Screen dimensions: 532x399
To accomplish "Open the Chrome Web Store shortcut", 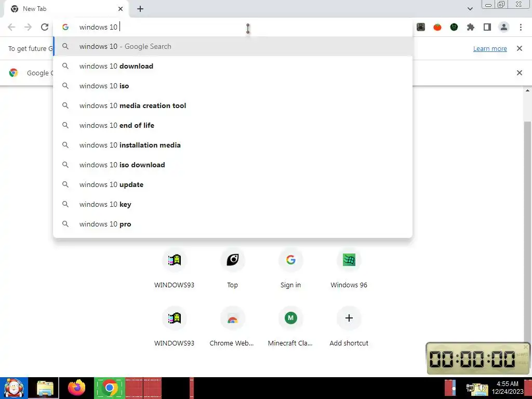I will pyautogui.click(x=232, y=327).
